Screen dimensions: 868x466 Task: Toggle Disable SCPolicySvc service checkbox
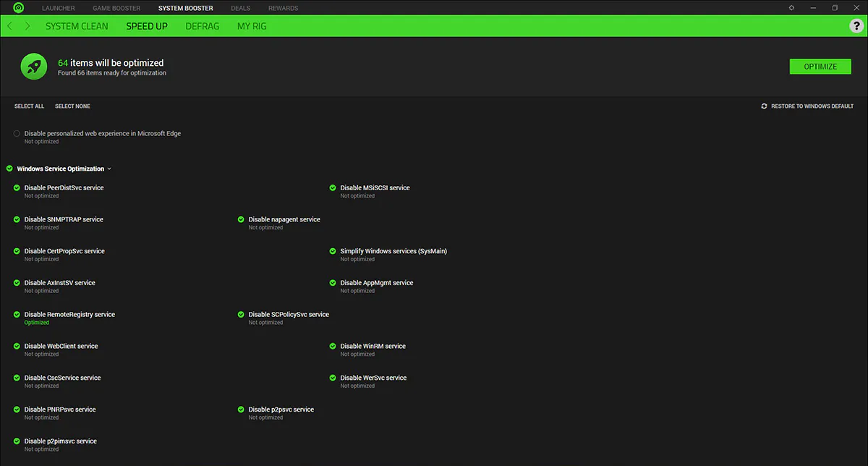tap(241, 315)
